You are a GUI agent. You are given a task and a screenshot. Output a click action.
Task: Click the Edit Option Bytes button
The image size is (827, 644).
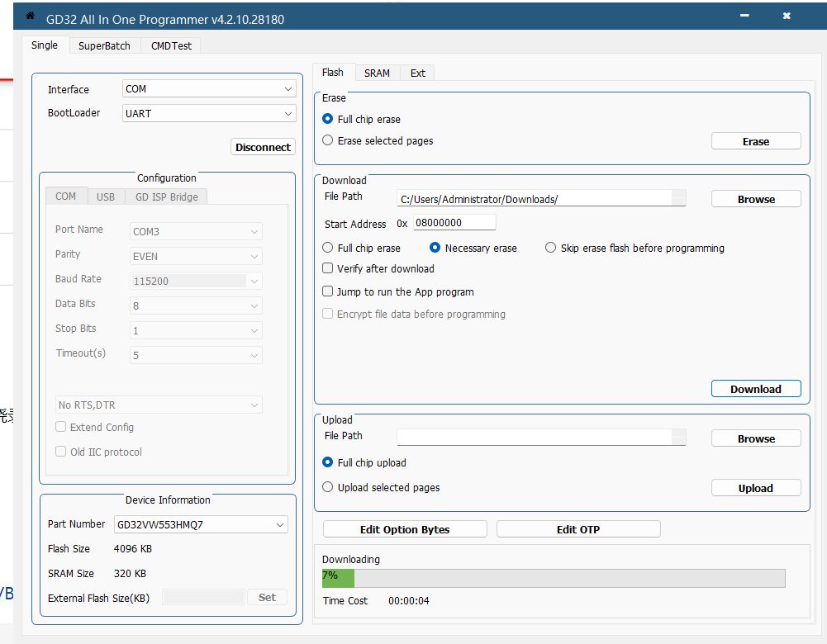click(405, 529)
